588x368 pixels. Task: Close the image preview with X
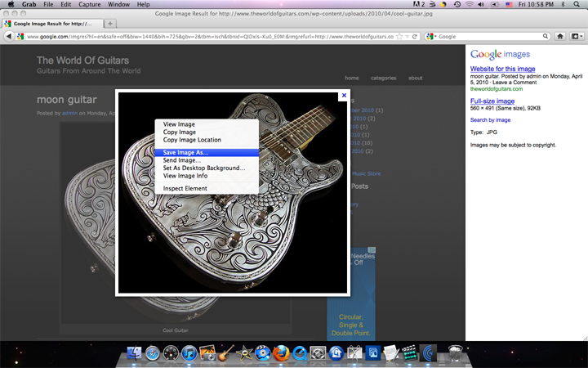[344, 95]
